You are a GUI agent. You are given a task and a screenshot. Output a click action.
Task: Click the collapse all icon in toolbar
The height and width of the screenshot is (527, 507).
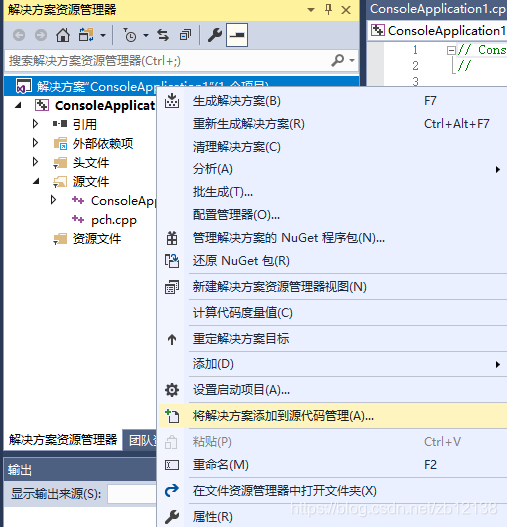point(185,35)
